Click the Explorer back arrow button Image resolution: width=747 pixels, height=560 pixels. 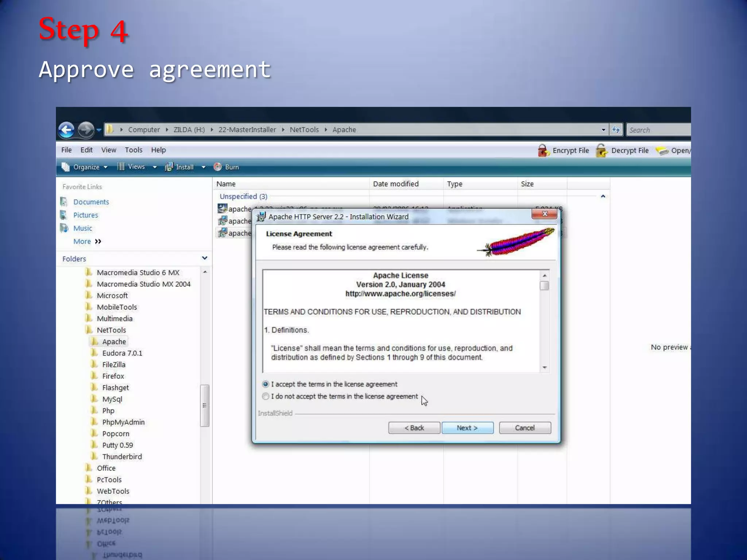(66, 130)
